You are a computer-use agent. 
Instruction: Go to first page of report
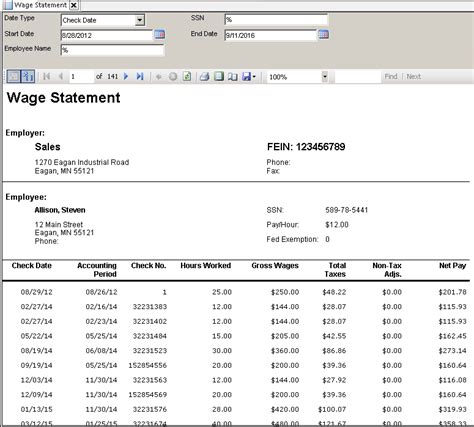click(47, 77)
